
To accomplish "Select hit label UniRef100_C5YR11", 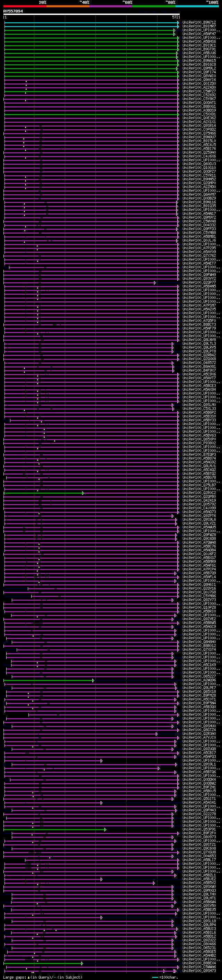I will pyautogui.click(x=199, y=175).
